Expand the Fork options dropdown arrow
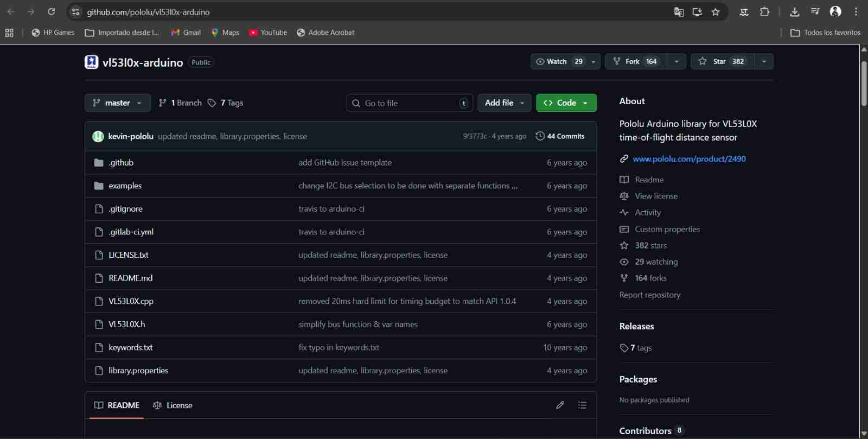868x439 pixels. [676, 61]
